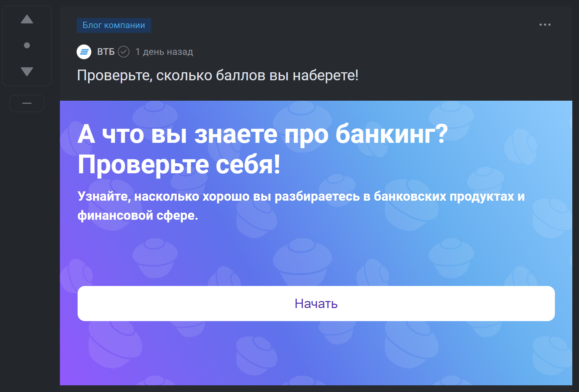Image resolution: width=579 pixels, height=392 pixels.
Task: Click the 'финансовой сфере.' text line
Action: pyautogui.click(x=138, y=215)
